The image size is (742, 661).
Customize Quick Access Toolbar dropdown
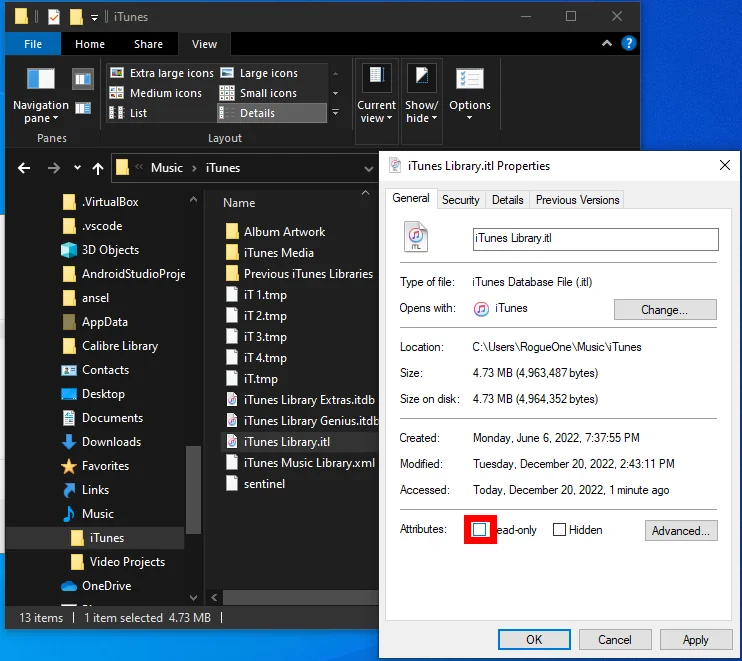94,18
